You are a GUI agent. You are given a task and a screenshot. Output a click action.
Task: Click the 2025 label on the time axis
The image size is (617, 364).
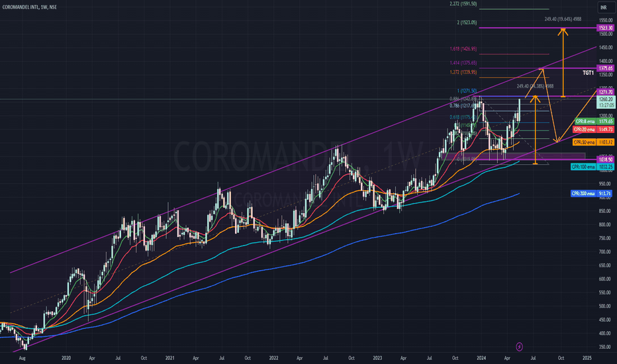point(587,358)
